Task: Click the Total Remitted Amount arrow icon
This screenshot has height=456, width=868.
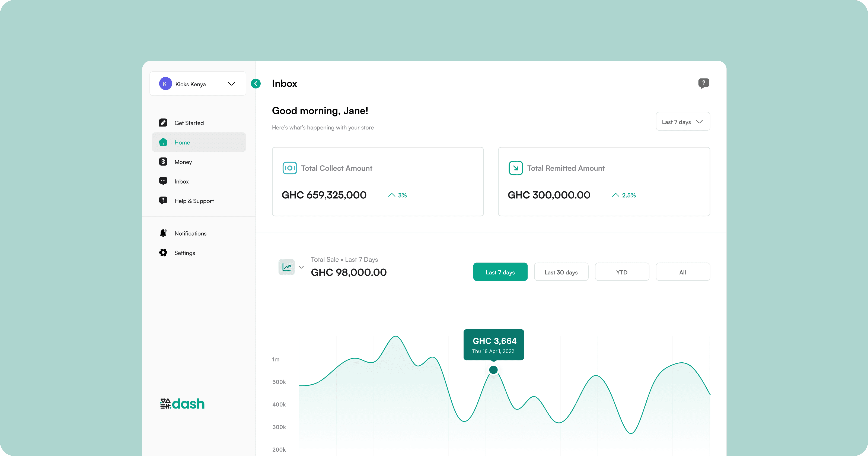Action: coord(516,168)
